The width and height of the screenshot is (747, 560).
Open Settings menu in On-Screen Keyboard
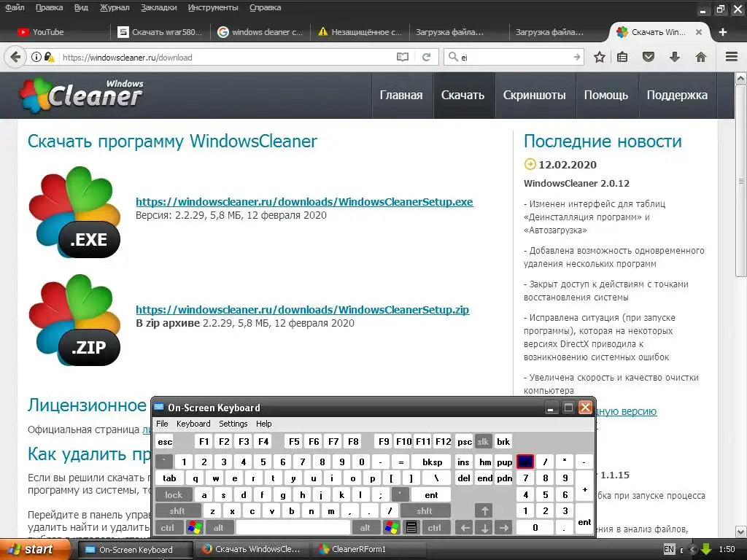pos(233,424)
